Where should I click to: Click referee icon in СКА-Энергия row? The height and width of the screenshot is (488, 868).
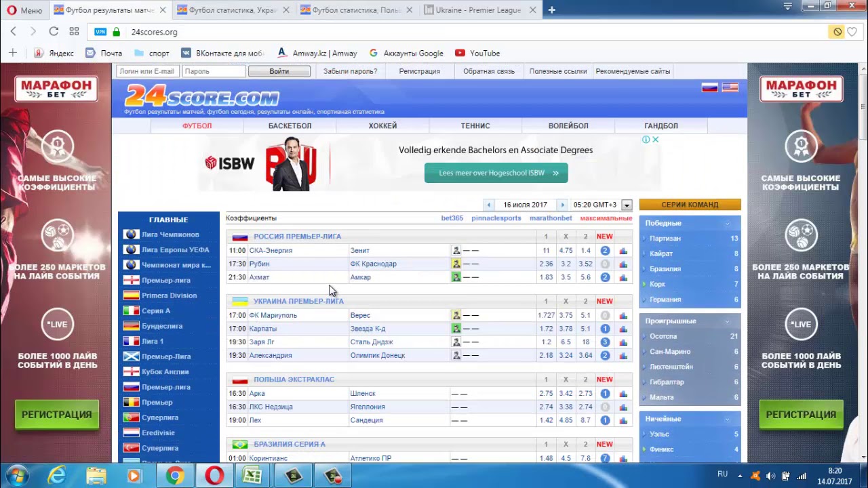(456, 251)
